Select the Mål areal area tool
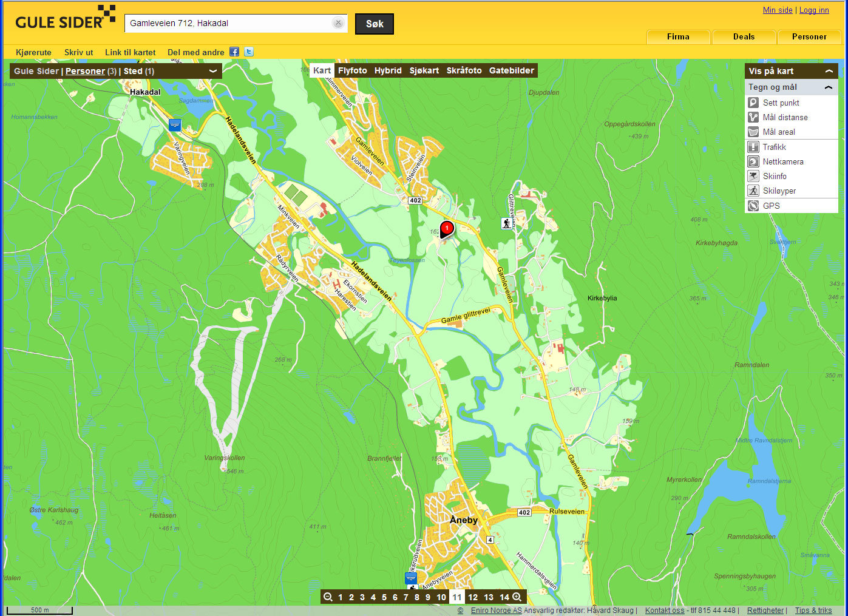Screen dimensions: 848x616 click(753, 132)
